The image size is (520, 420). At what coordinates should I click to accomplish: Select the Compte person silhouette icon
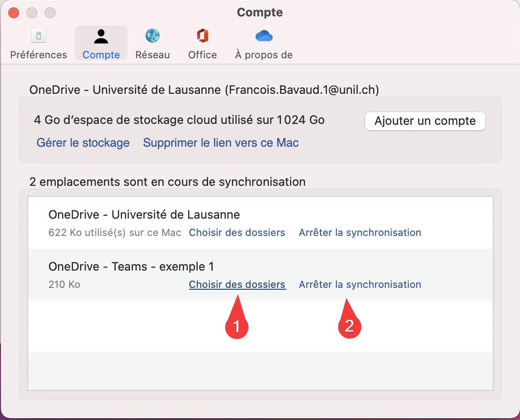[x=101, y=36]
